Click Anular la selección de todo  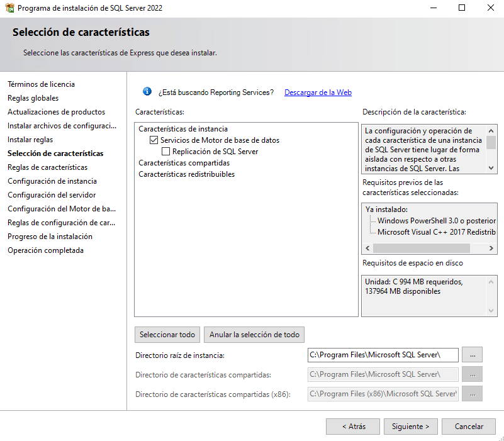click(254, 335)
